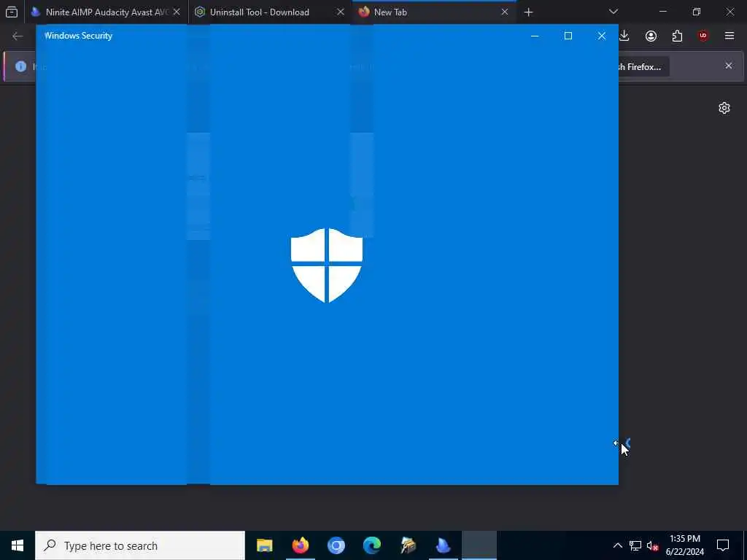This screenshot has height=560, width=747.
Task: Close the Ninite tab
Action: coord(177,12)
